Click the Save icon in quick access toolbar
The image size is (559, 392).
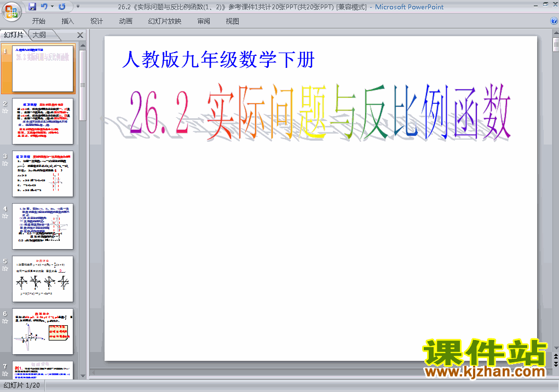32,7
